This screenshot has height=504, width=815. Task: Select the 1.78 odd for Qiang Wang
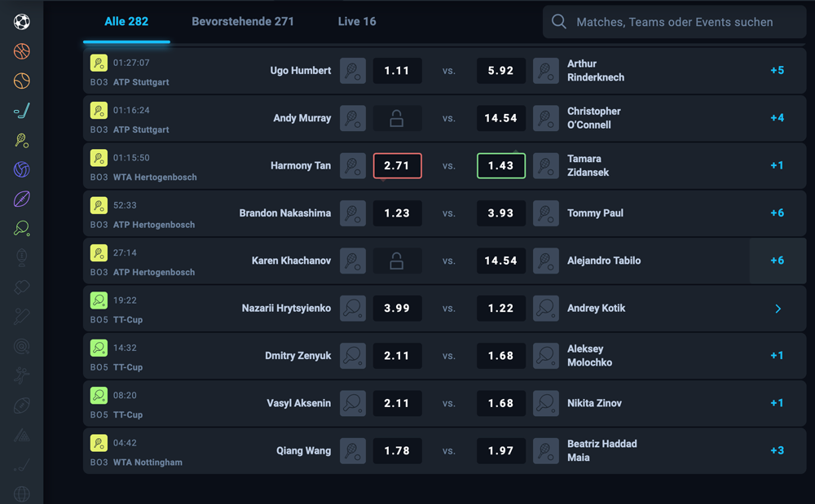pyautogui.click(x=397, y=450)
